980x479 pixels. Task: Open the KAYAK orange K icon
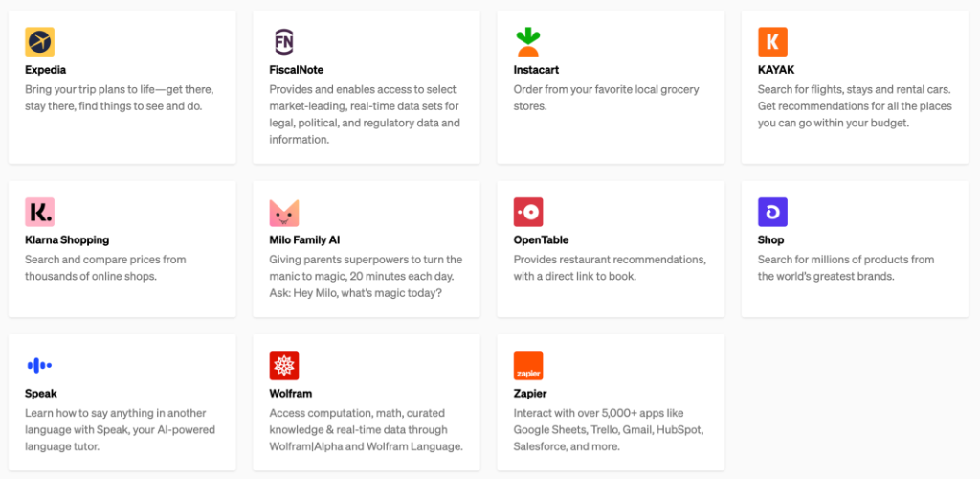point(772,42)
